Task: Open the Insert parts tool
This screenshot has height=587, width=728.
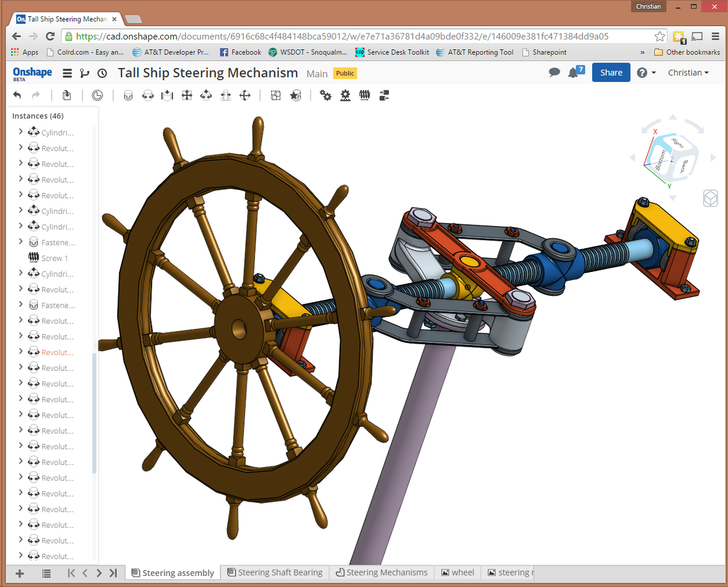Action: (x=67, y=95)
